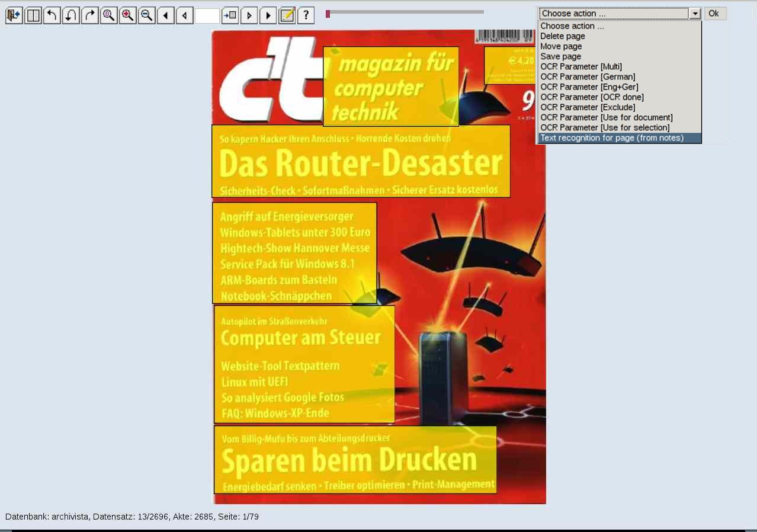Reset zoom with the plain magnifier icon

point(109,15)
